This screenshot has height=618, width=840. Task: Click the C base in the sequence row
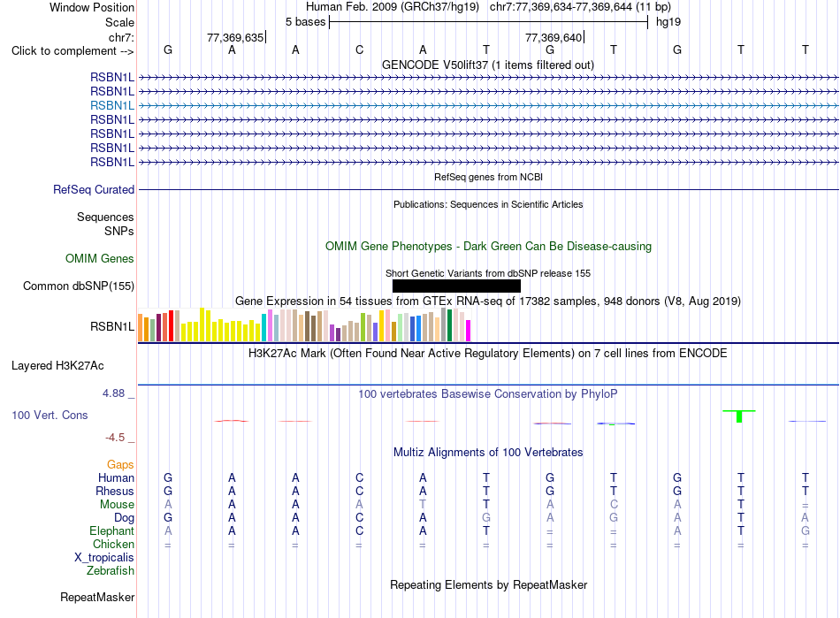[x=360, y=50]
